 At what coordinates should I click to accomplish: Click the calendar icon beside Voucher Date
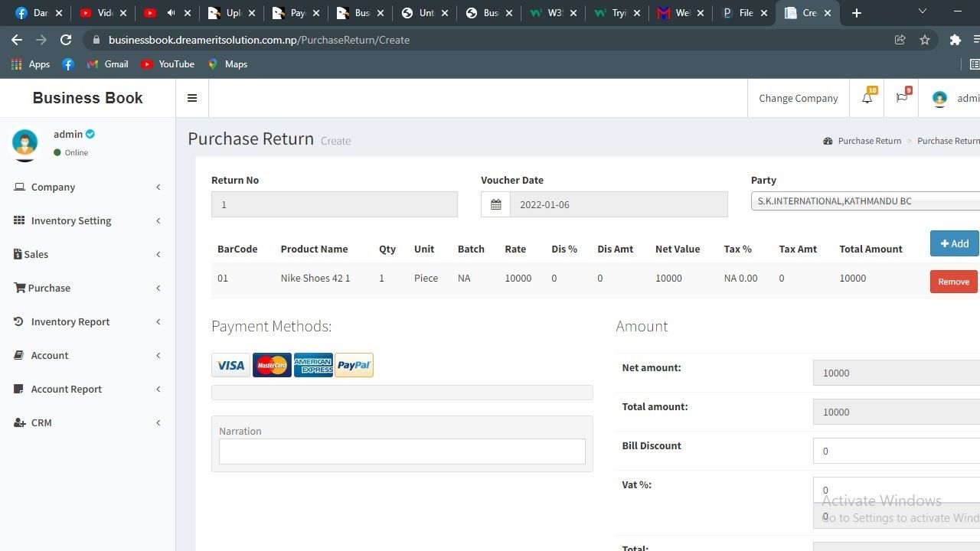[x=495, y=204]
